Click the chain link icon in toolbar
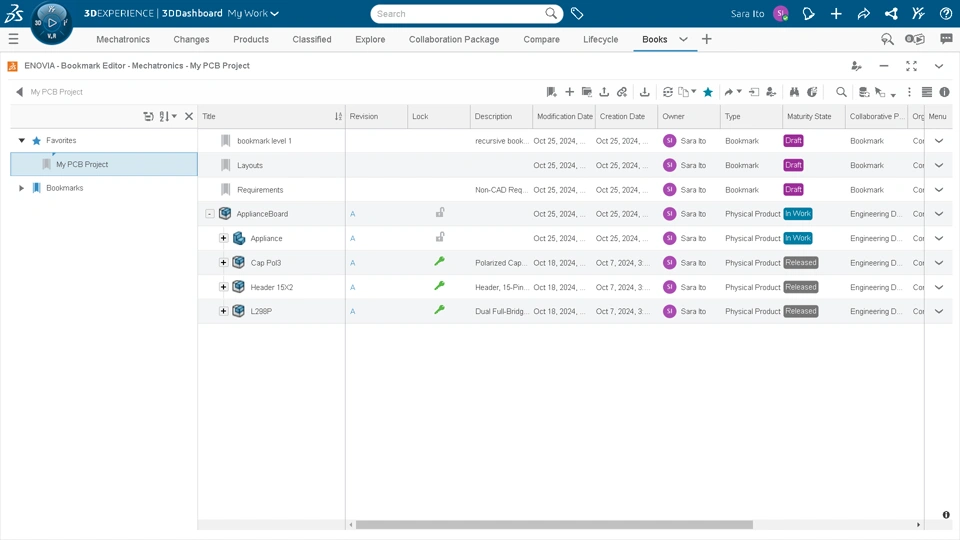 click(622, 92)
